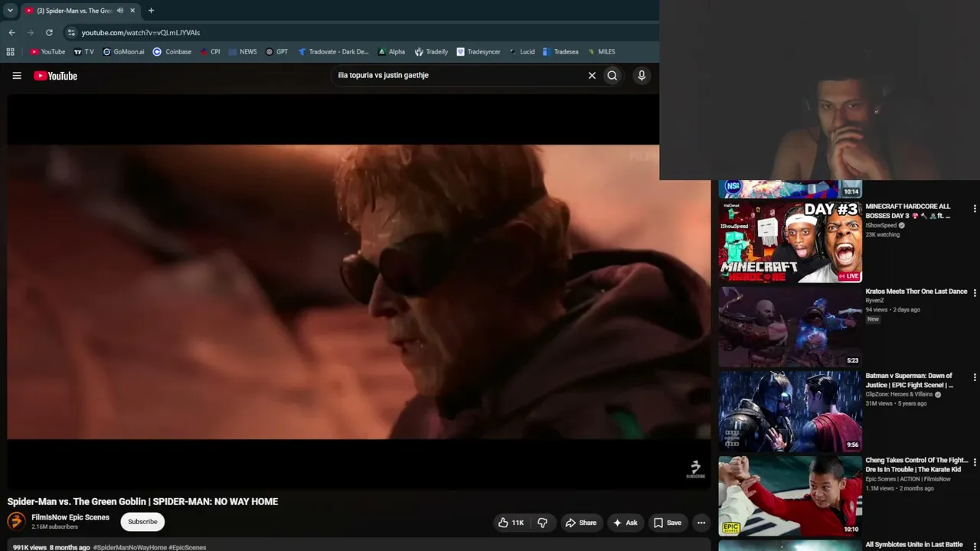
Task: Open the TV bookmark
Action: click(84, 52)
